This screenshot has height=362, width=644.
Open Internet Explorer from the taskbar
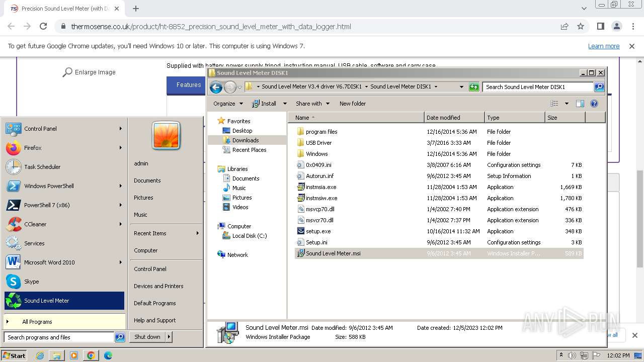40,355
